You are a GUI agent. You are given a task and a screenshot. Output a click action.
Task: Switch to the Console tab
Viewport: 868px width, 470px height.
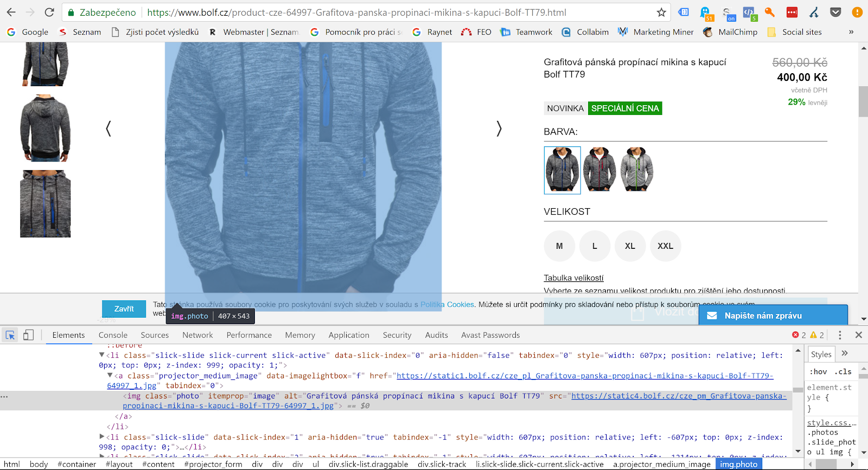pos(113,335)
